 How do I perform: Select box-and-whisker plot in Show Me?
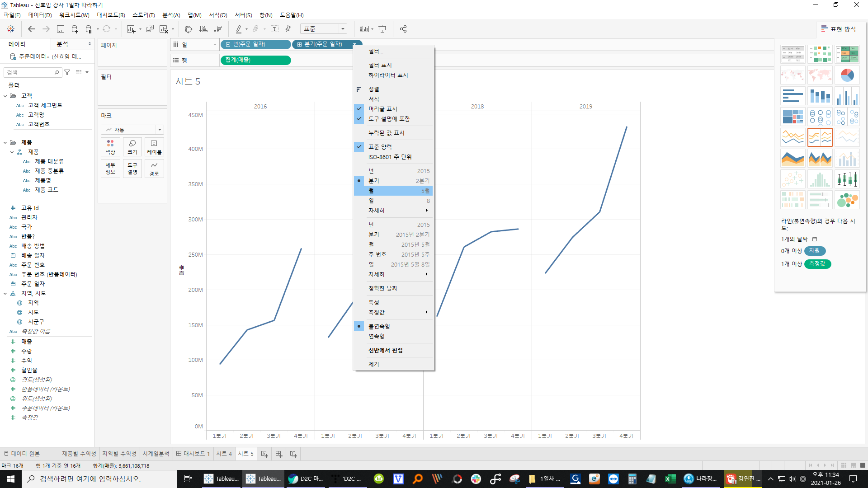coord(847,179)
